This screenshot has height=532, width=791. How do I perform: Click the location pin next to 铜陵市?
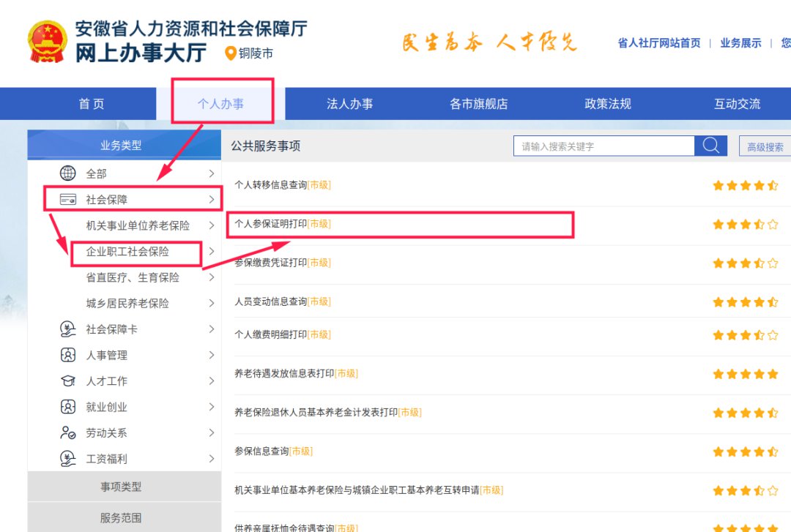[231, 53]
